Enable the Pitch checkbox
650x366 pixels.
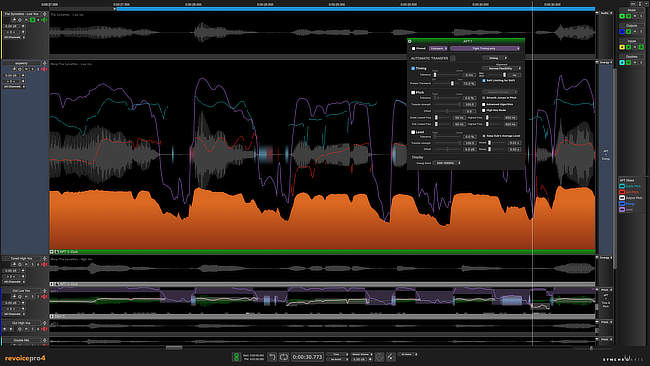413,92
